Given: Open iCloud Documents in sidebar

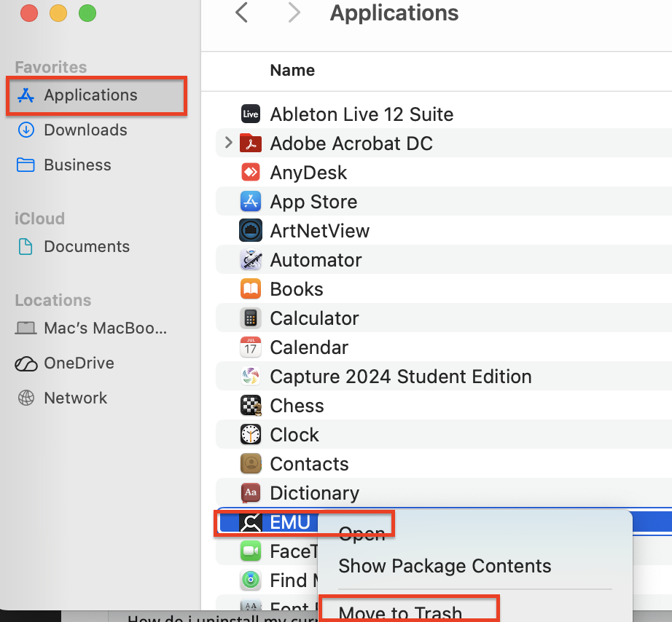Looking at the screenshot, I should click(87, 246).
